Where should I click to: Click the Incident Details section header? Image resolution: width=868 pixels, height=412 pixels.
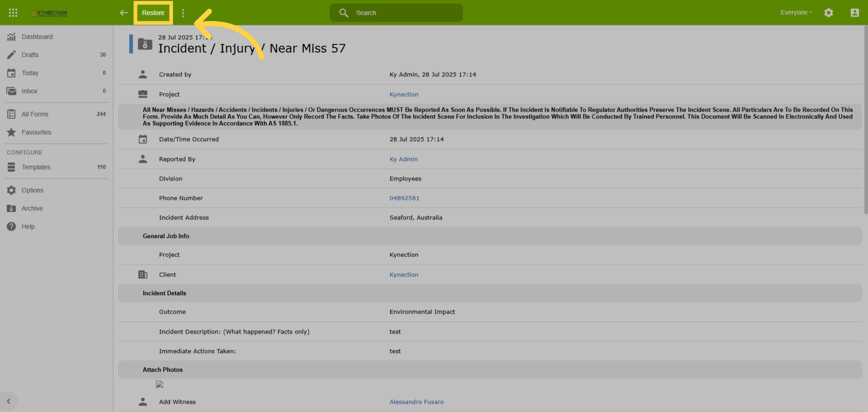490,293
